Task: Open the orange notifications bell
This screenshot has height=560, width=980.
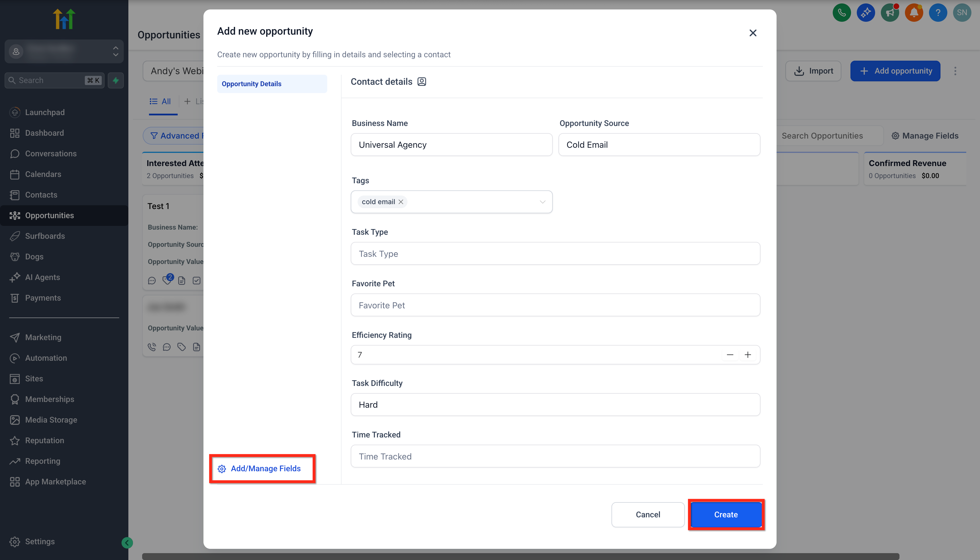Action: pyautogui.click(x=914, y=13)
